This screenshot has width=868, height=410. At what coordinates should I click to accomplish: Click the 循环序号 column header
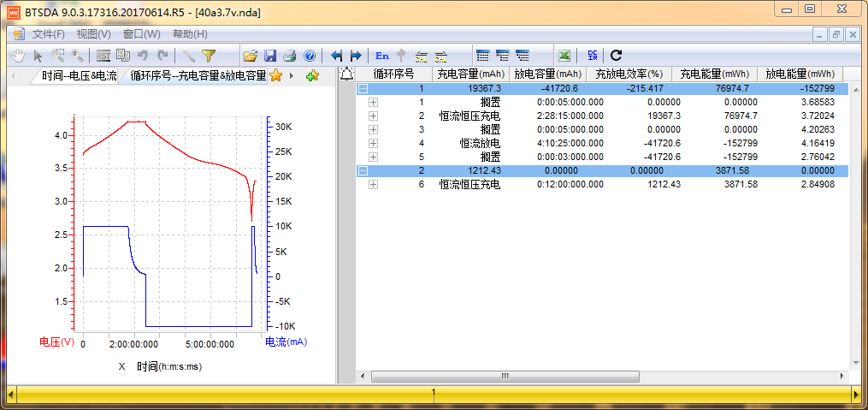(393, 74)
